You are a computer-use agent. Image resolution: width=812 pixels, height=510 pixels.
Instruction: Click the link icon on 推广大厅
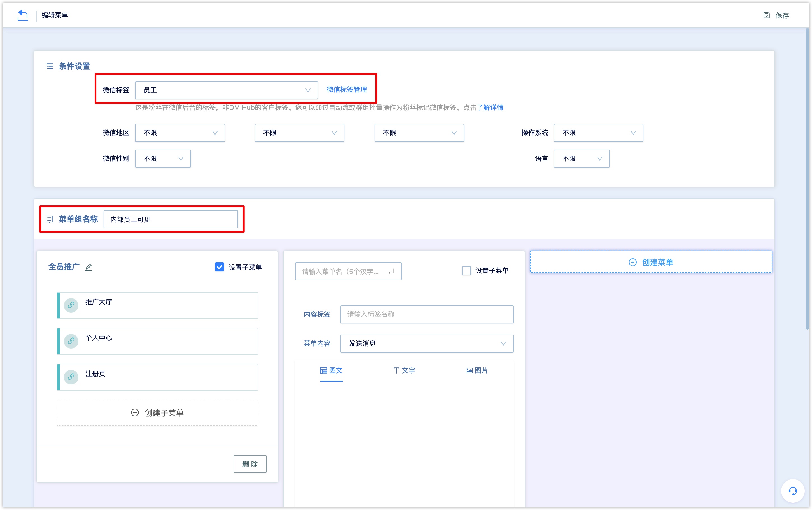[x=71, y=305]
